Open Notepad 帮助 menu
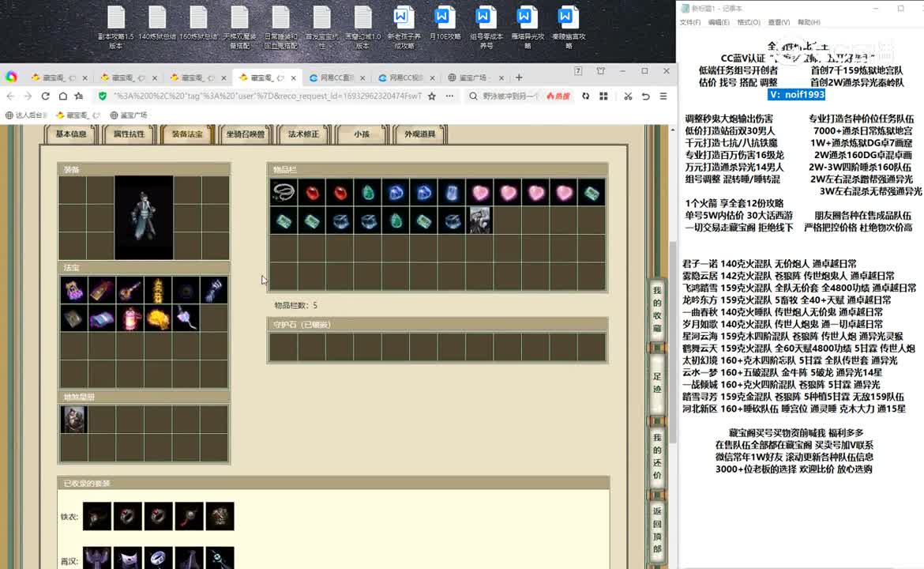924x569 pixels. click(809, 22)
